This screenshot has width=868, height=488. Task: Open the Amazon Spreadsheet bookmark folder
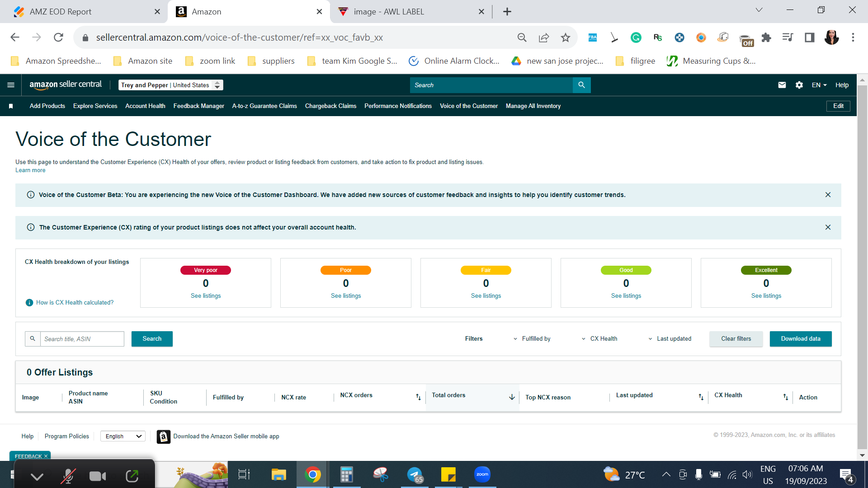[x=56, y=61]
